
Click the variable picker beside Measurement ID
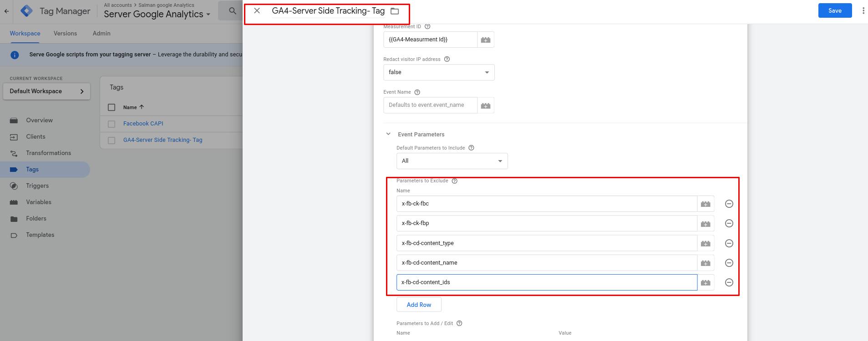point(486,40)
